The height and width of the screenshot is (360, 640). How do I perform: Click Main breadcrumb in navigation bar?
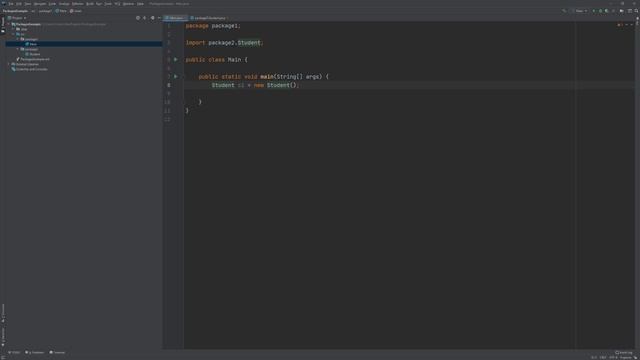coord(61,11)
